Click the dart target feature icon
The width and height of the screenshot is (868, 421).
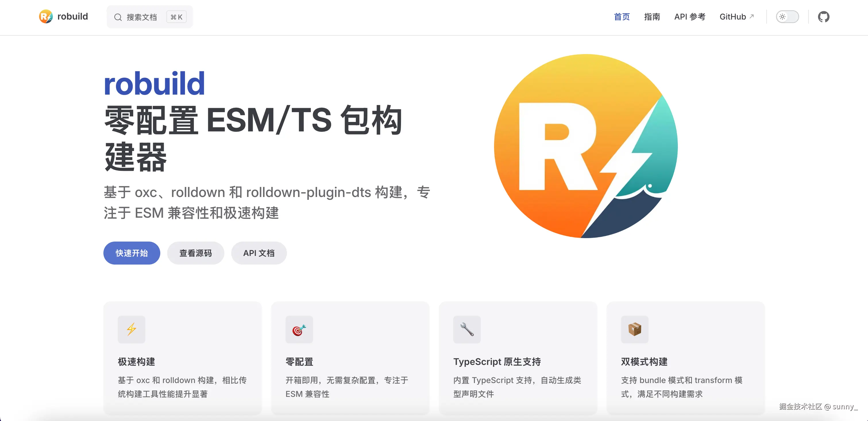tap(299, 329)
